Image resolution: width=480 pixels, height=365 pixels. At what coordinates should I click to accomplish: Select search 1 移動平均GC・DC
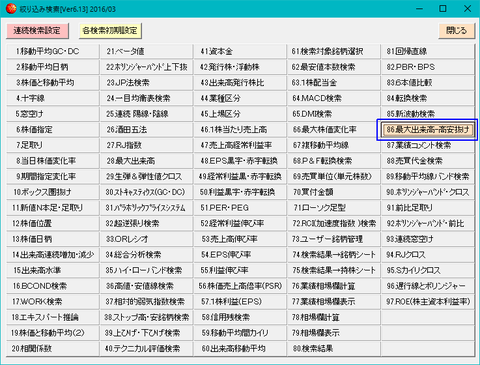53,51
